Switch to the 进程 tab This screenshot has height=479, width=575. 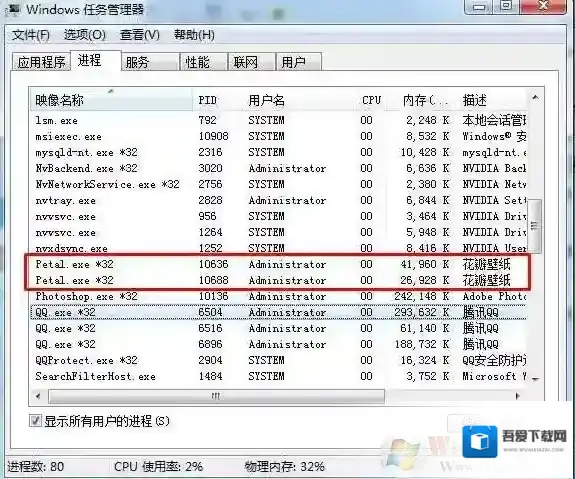[x=95, y=60]
